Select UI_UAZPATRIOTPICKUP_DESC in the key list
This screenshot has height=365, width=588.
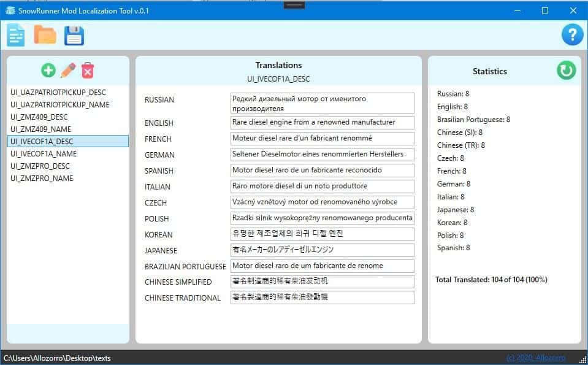click(x=58, y=93)
